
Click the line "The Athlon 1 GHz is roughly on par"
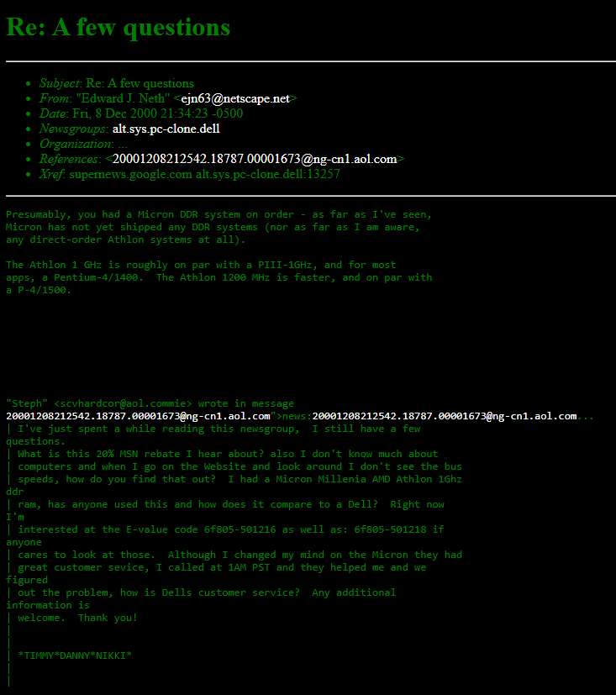201,265
